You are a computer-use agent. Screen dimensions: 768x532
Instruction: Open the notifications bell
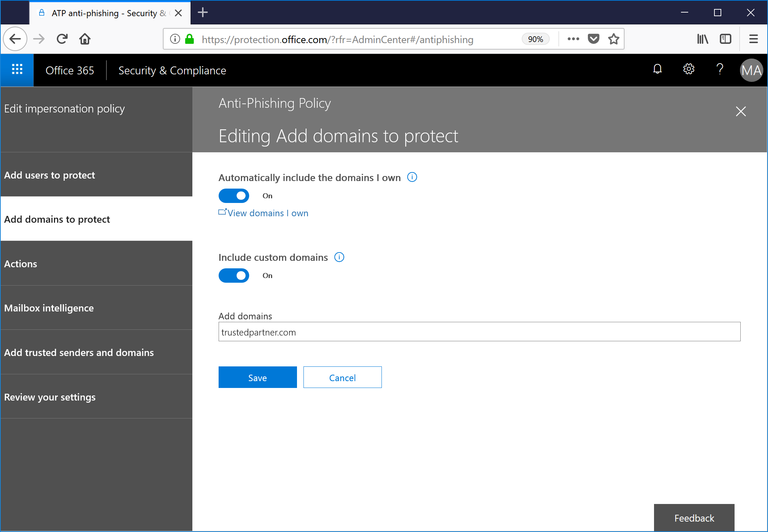click(x=657, y=69)
